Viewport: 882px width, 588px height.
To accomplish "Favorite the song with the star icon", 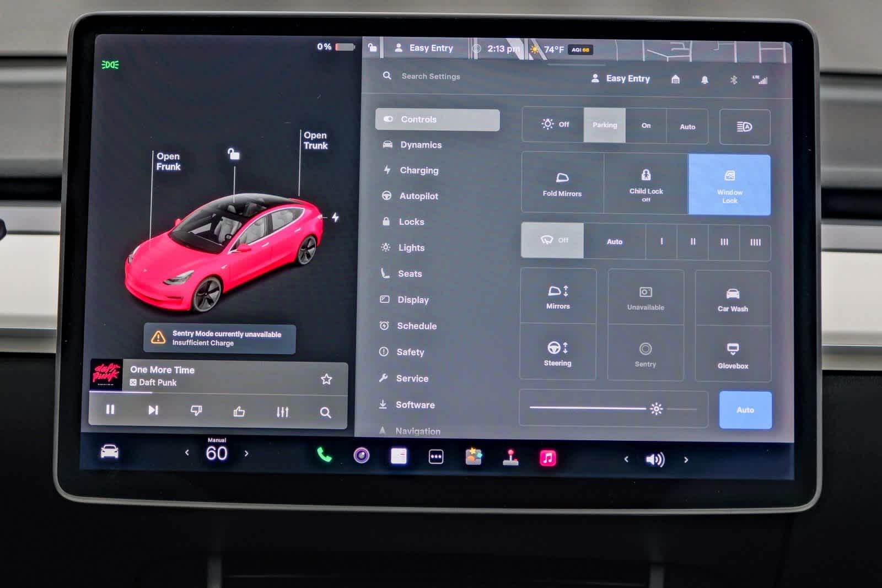I will 326,379.
